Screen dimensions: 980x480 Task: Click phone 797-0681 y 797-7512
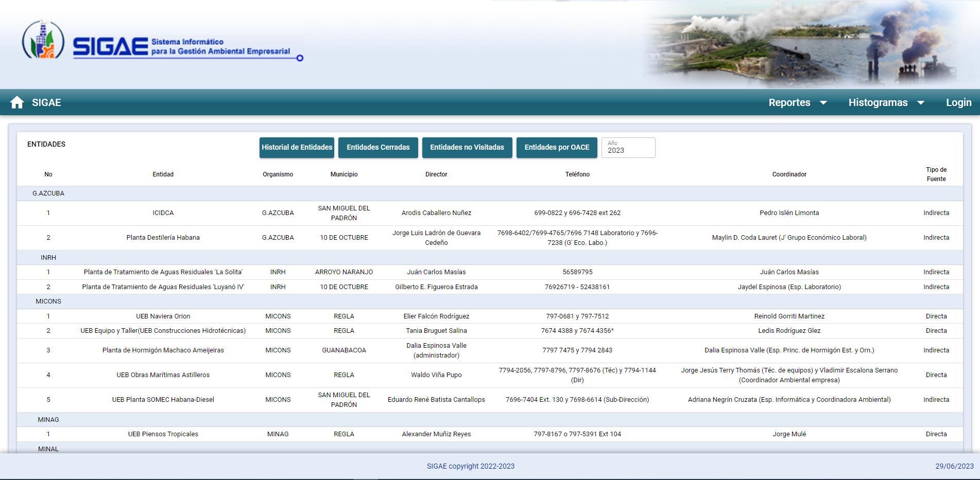[577, 316]
